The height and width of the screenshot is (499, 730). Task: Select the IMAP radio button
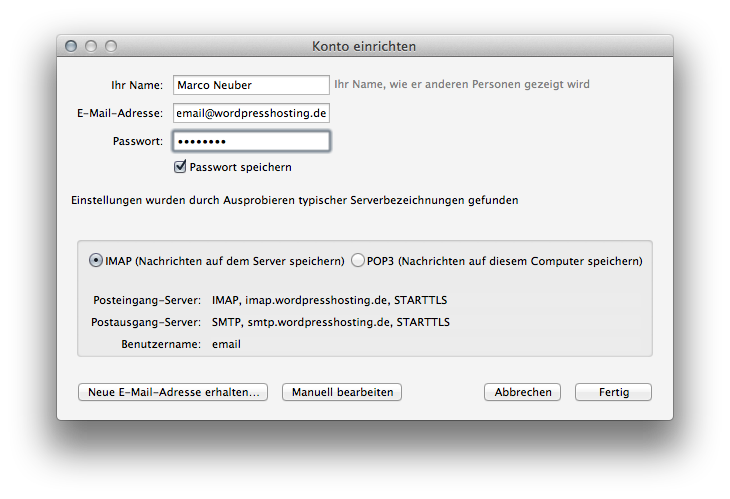(96, 260)
